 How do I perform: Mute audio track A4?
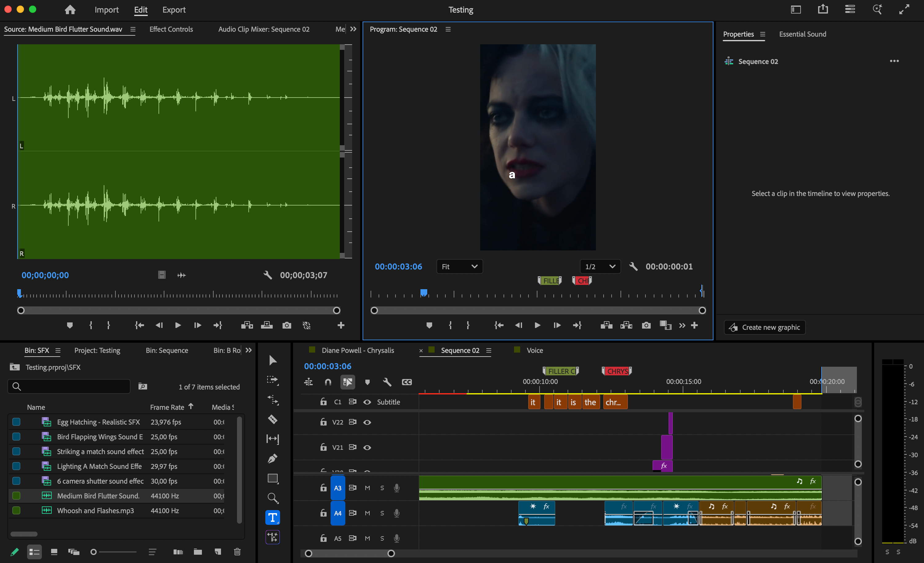[367, 513]
